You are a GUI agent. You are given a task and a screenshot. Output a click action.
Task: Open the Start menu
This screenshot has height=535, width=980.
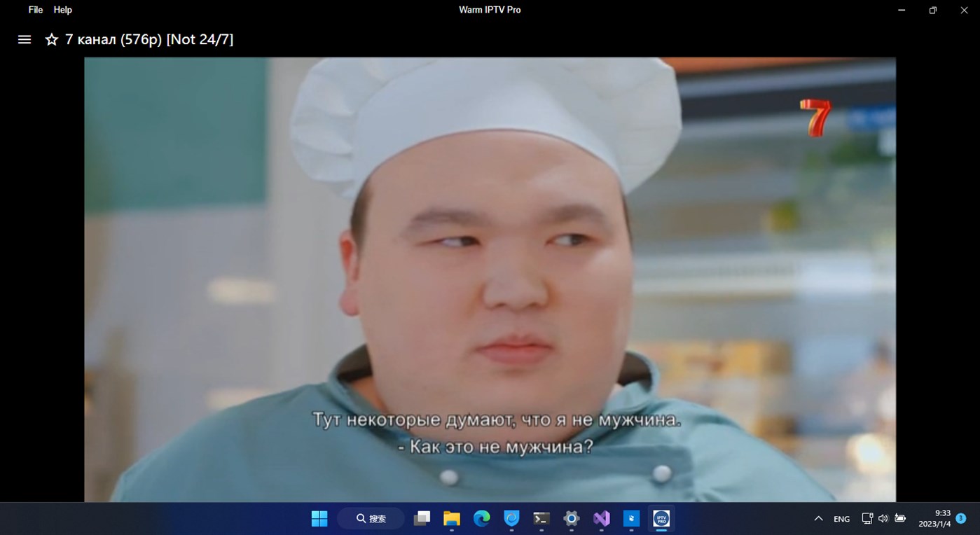[319, 518]
